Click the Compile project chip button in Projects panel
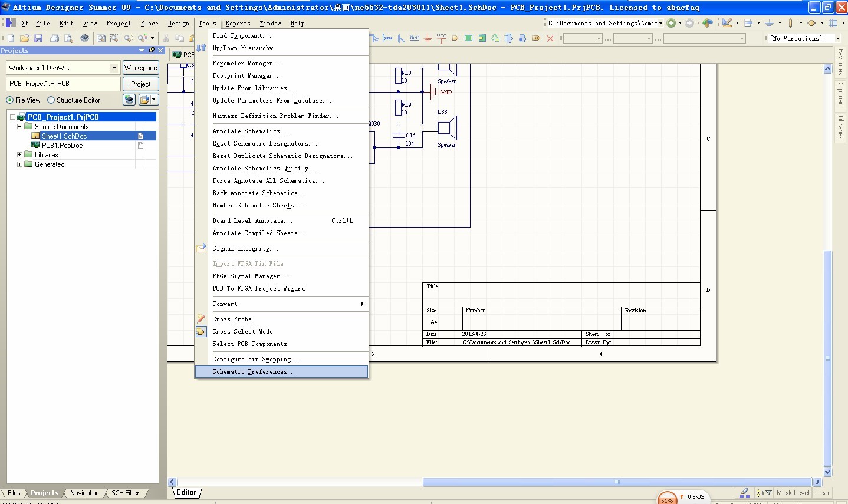 129,100
